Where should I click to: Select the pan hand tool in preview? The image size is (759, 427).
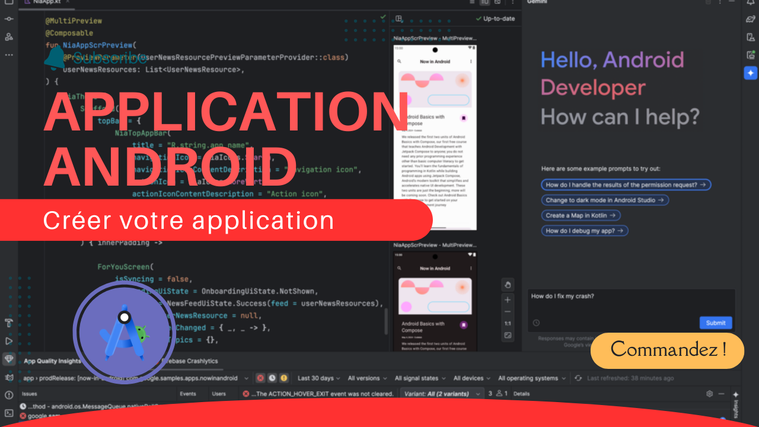pyautogui.click(x=508, y=285)
